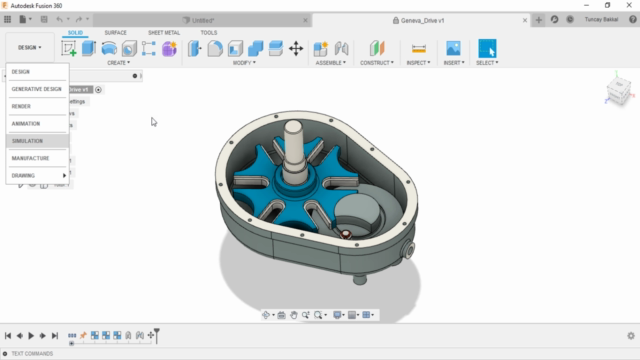The width and height of the screenshot is (640, 360).
Task: Open the job status icon
Action: [570, 19]
